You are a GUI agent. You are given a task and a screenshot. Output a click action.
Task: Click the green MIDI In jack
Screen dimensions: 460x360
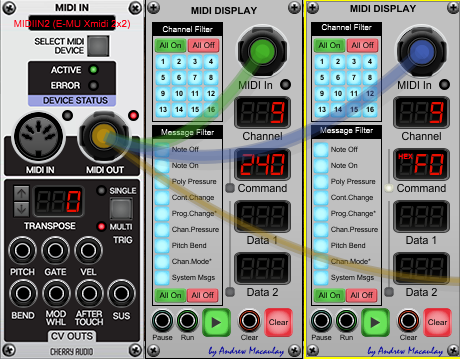click(x=262, y=51)
